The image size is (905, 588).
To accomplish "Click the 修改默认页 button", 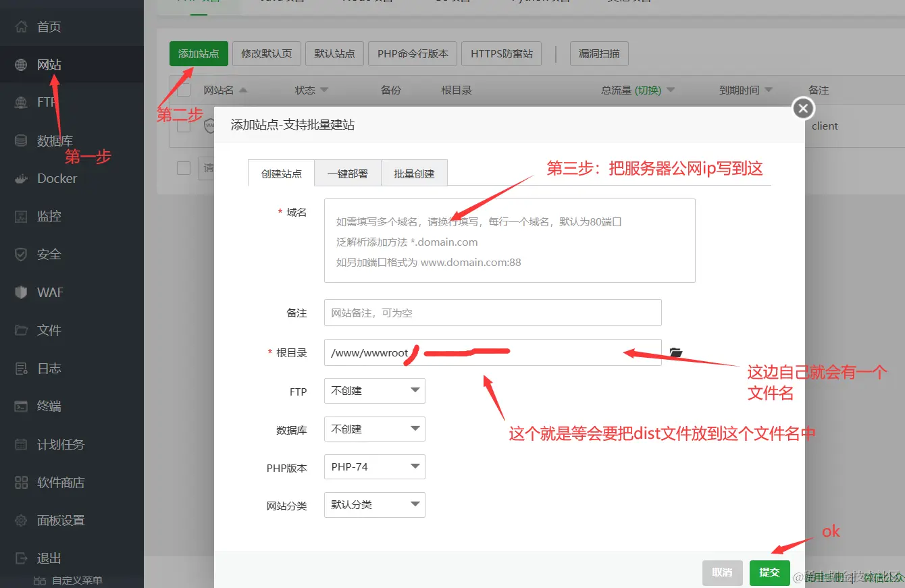I will (267, 53).
